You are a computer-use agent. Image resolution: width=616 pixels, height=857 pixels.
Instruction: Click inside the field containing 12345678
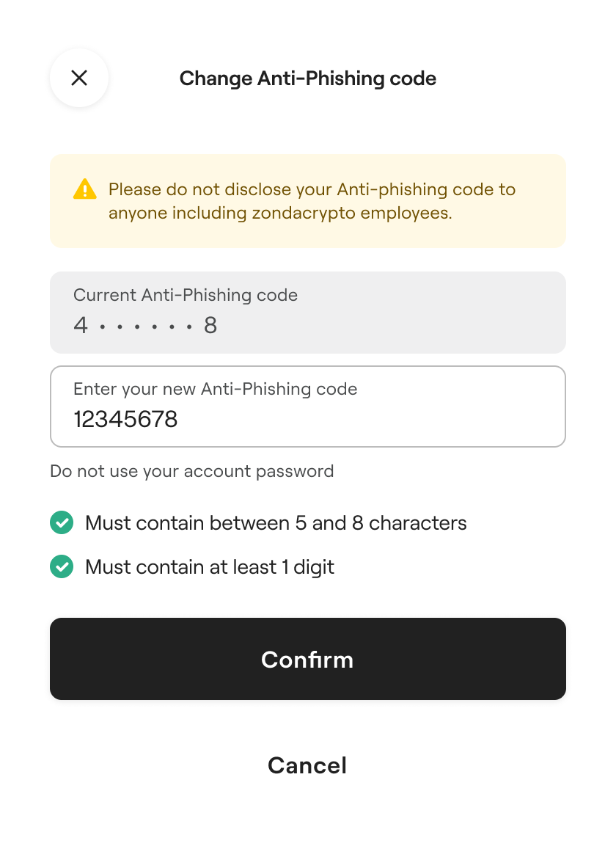click(308, 418)
